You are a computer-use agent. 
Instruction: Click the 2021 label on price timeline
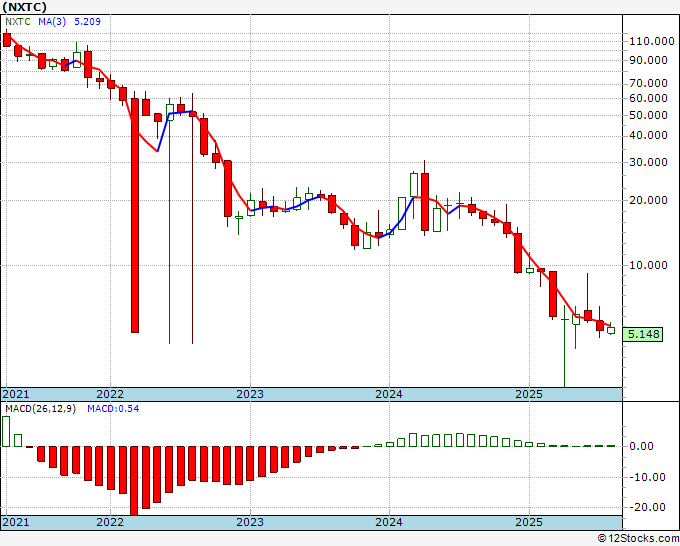(x=16, y=394)
